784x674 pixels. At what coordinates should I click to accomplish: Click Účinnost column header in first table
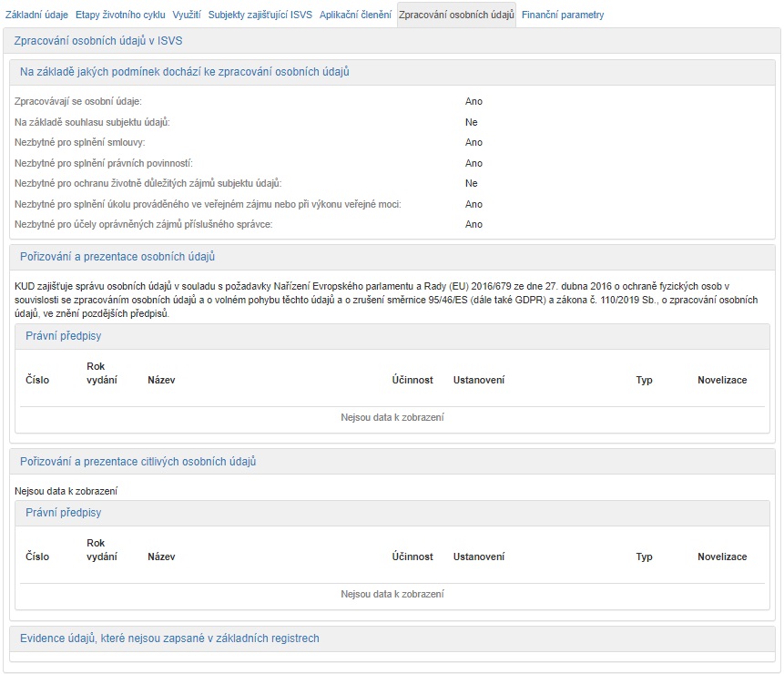(x=412, y=380)
